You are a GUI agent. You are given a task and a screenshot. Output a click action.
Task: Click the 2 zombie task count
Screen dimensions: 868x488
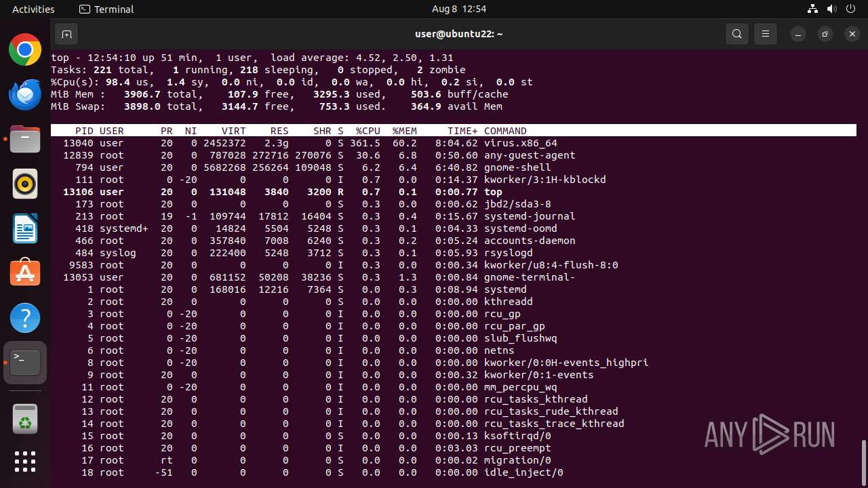click(441, 70)
